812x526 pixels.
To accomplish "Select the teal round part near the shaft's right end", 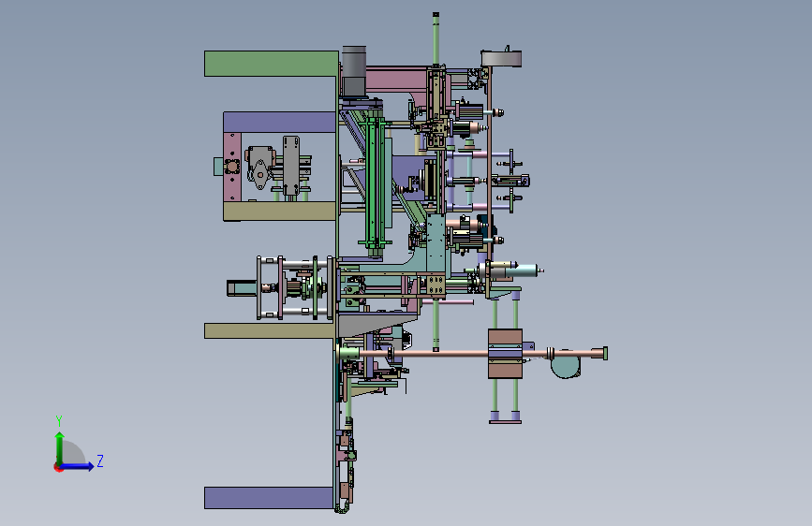I will point(565,367).
